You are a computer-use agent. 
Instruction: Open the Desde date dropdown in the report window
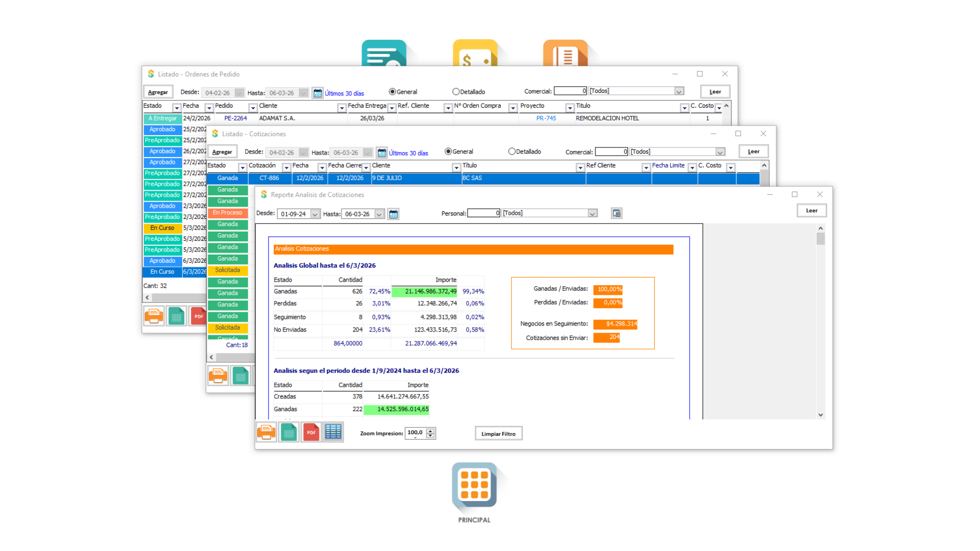point(315,214)
